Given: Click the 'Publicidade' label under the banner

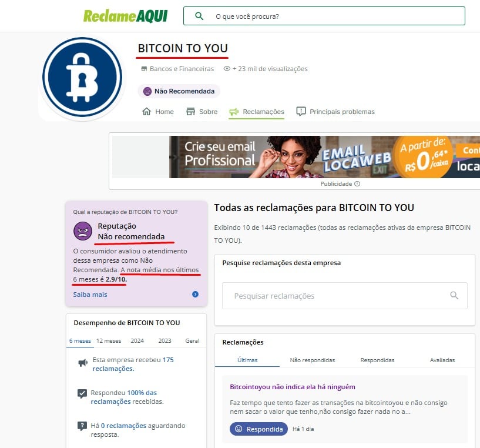Looking at the screenshot, I should (x=336, y=184).
